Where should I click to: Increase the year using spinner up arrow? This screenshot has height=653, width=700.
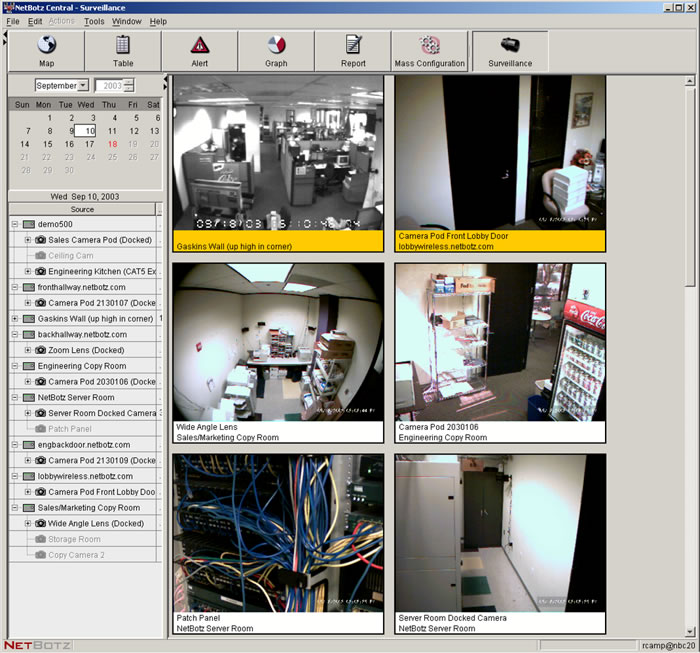click(129, 82)
